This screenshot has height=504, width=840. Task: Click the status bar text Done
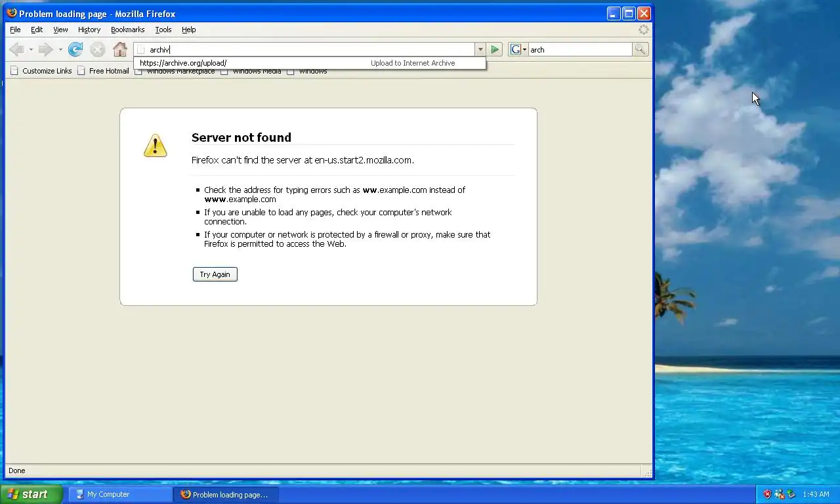(x=16, y=471)
